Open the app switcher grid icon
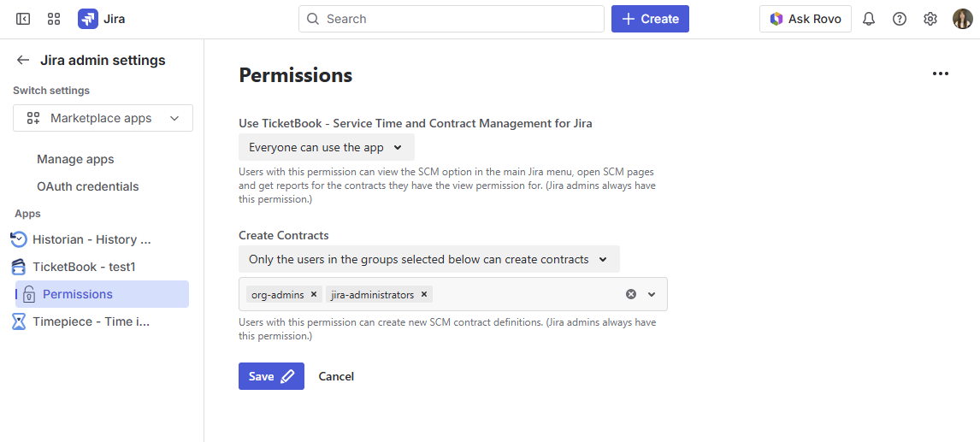Viewport: 980px width, 442px height. pyautogui.click(x=54, y=19)
